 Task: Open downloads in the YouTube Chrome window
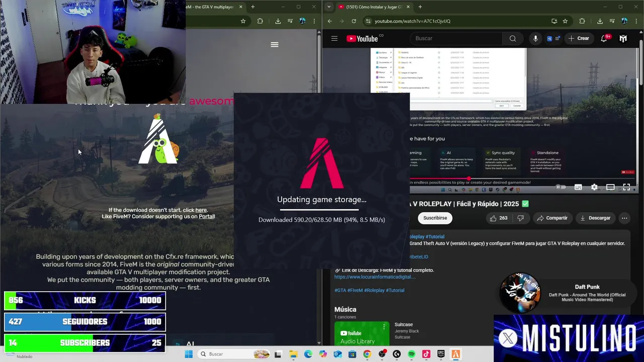[600, 21]
